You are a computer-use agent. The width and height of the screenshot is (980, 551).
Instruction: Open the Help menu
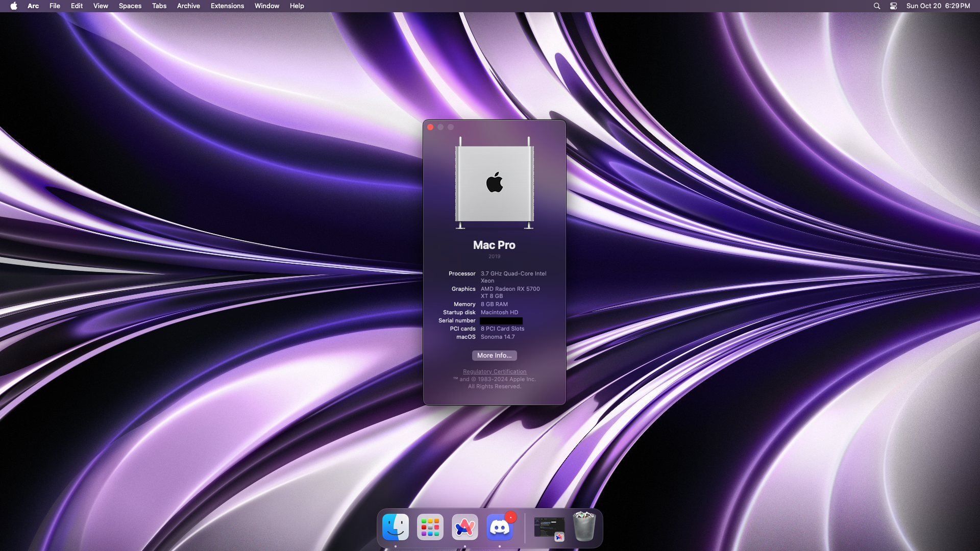click(297, 6)
